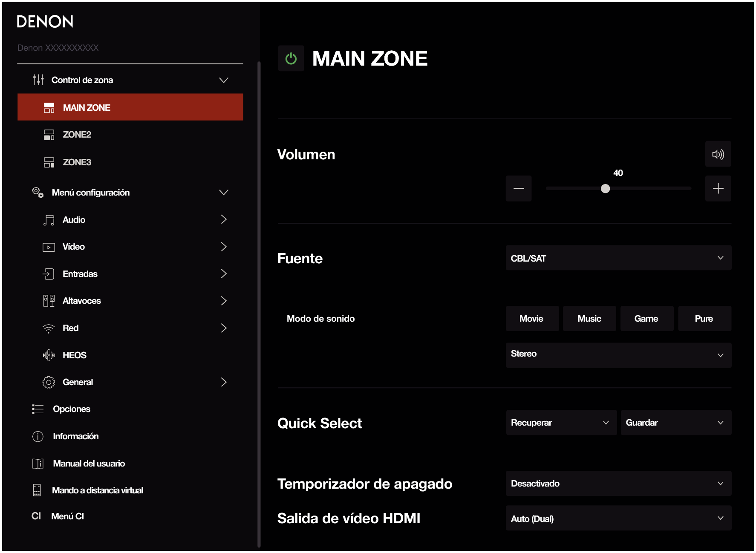Viewport: 756px width, 553px height.
Task: Select the Game sound mode
Action: coord(646,319)
